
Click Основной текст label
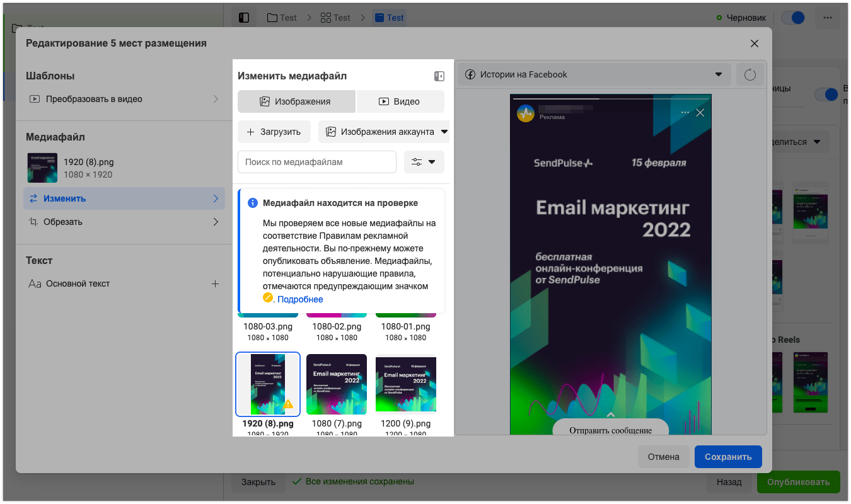[x=78, y=283]
